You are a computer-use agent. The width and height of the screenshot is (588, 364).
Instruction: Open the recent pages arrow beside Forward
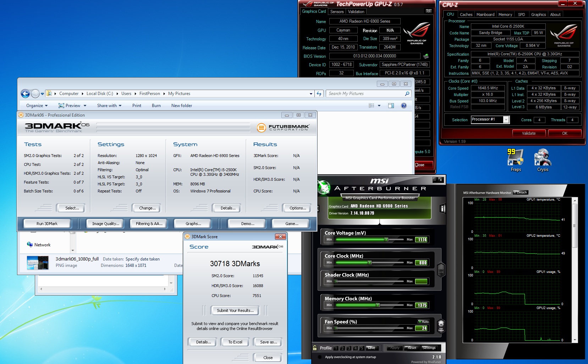[42, 94]
